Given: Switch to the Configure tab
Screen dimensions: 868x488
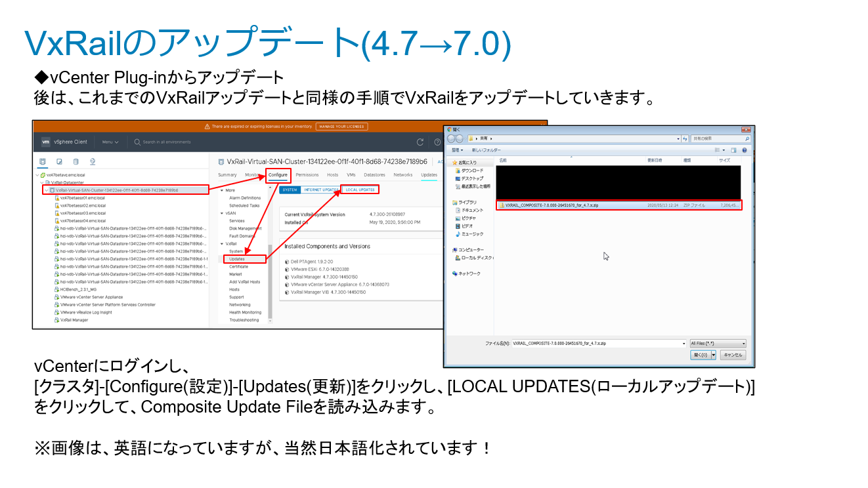Looking at the screenshot, I should pos(278,175).
